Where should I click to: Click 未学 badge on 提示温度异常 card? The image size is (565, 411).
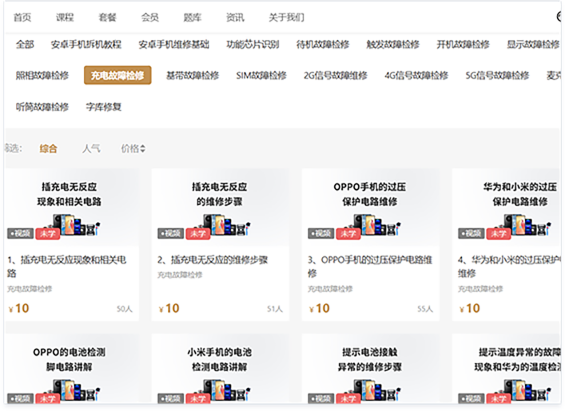click(498, 398)
